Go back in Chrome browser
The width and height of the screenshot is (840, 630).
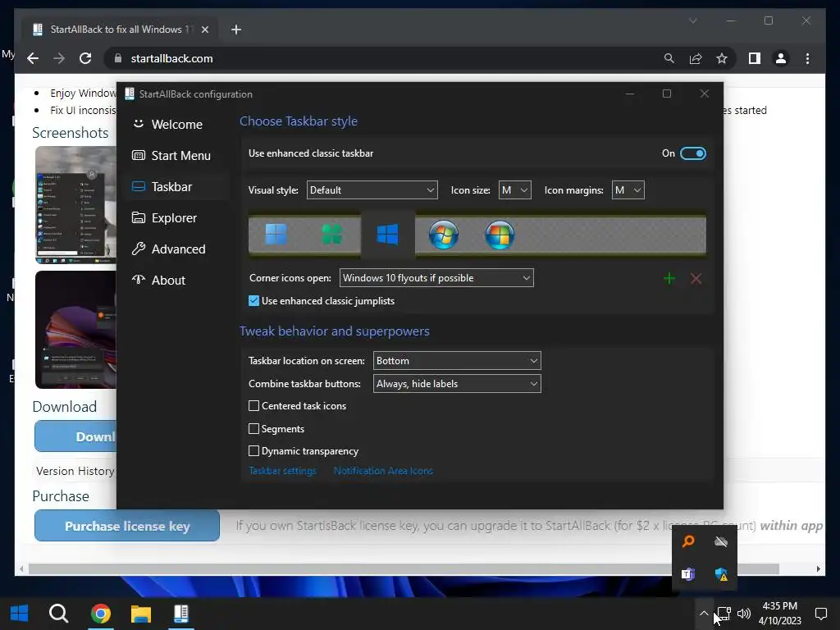pyautogui.click(x=33, y=58)
